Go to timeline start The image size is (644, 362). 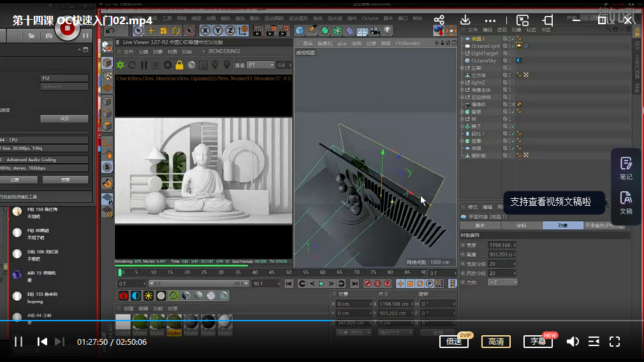[289, 284]
